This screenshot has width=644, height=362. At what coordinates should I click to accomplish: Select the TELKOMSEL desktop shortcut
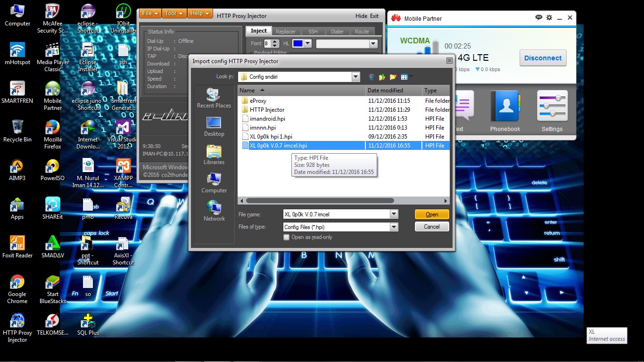click(x=53, y=325)
